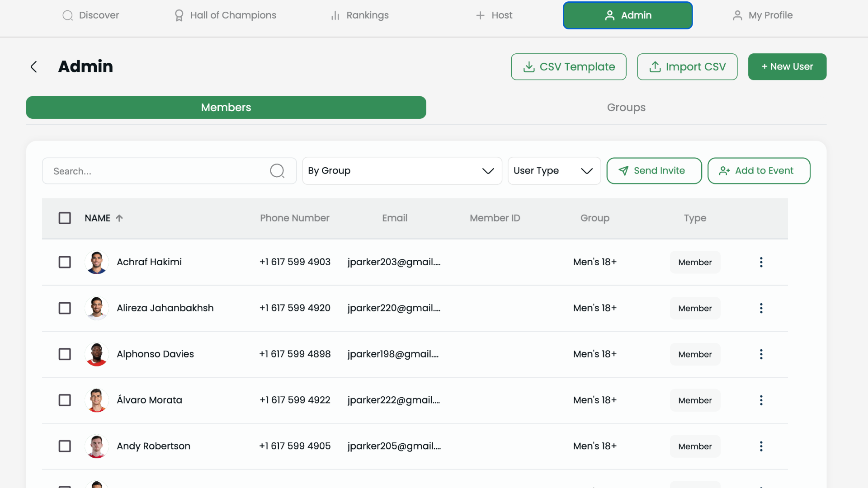
Task: Go to Hall of Champions
Action: [x=225, y=15]
